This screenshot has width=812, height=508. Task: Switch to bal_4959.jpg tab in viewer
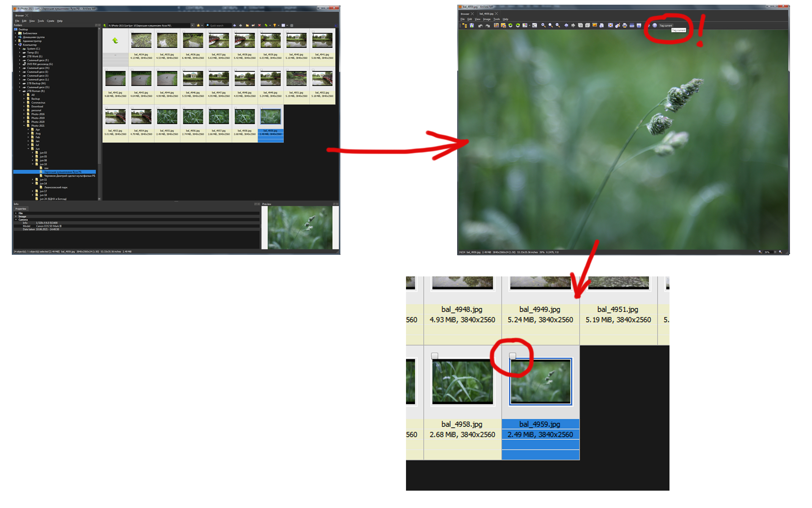tap(486, 14)
